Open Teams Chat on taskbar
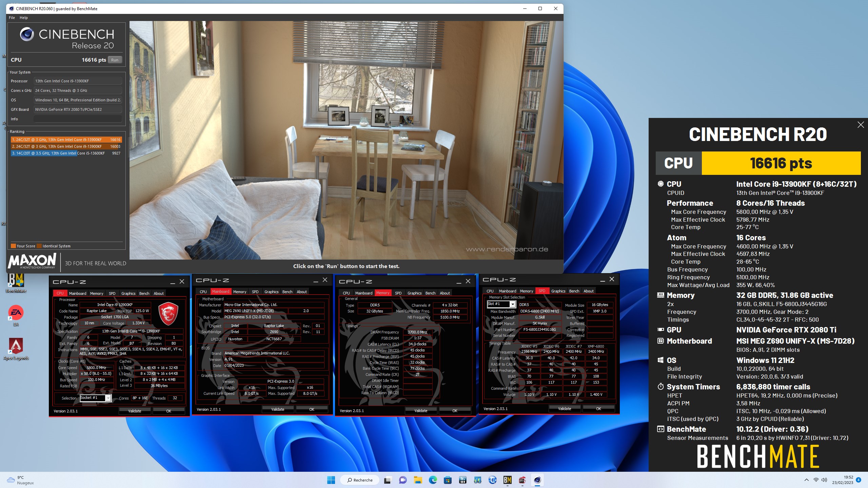The height and width of the screenshot is (488, 868). tap(403, 480)
